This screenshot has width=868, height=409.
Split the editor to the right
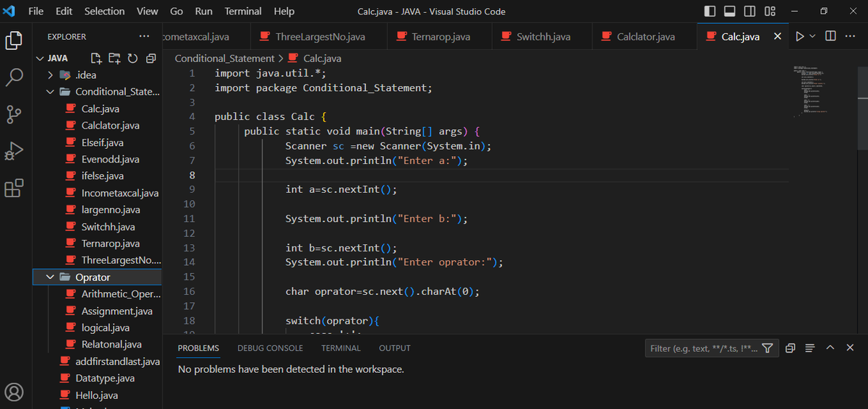830,36
